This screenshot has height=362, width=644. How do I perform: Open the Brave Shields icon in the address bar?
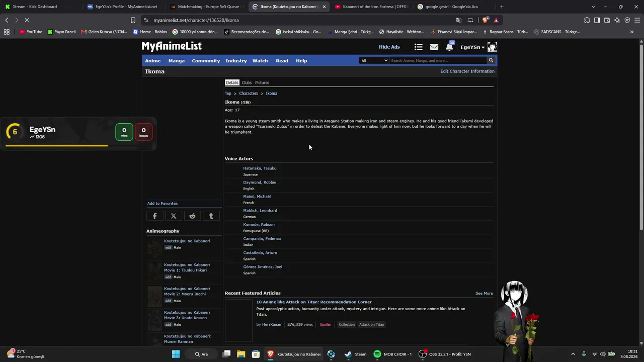485,20
